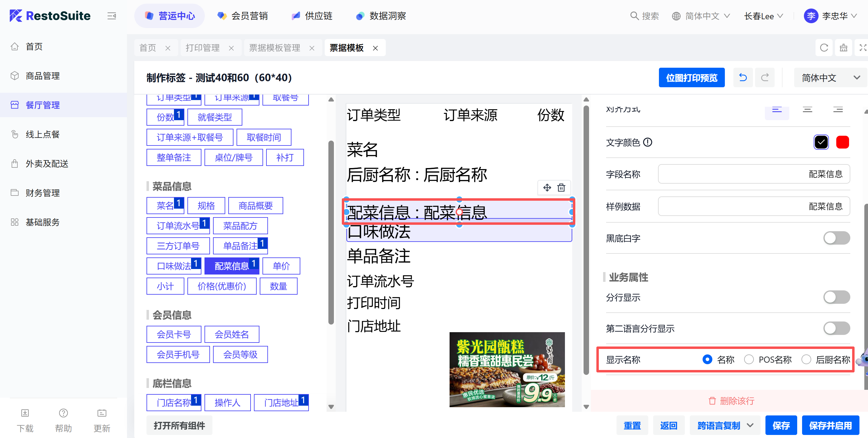Switch to the 票据模板管理 tab

tap(275, 48)
